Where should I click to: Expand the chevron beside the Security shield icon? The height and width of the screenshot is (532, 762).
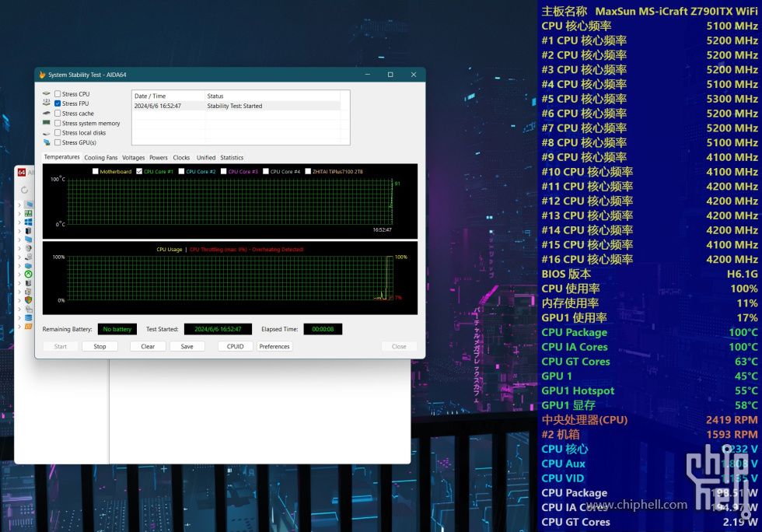tap(19, 300)
